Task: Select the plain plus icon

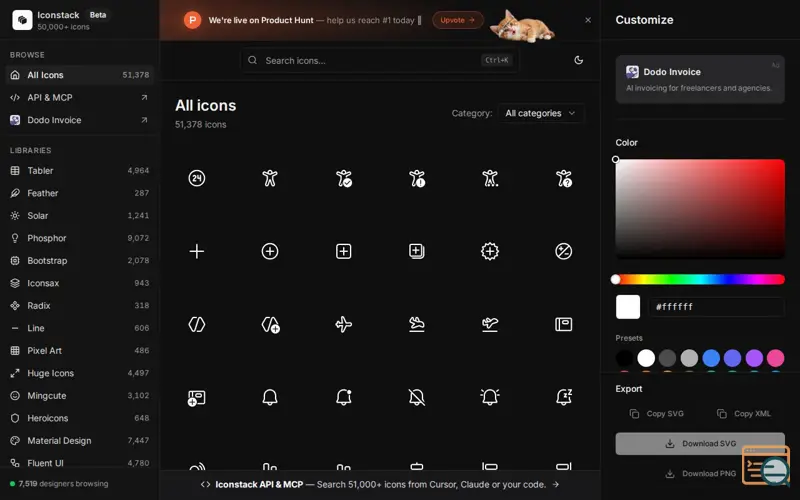Action: pos(196,251)
